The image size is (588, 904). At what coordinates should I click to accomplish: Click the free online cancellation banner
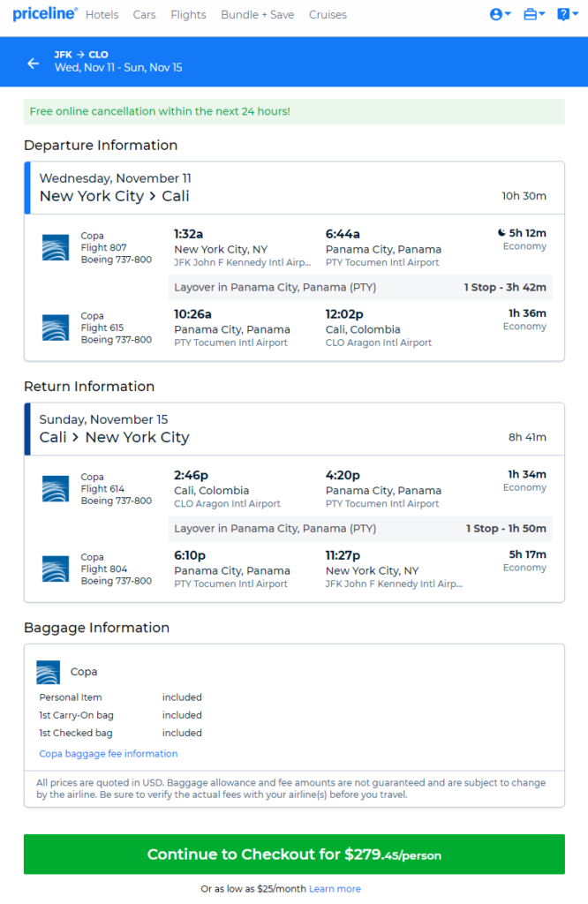(x=294, y=111)
